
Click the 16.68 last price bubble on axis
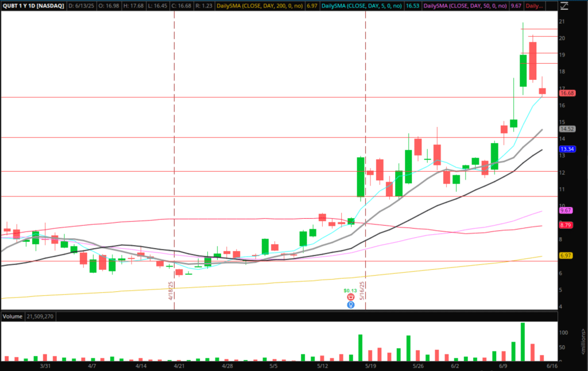[x=567, y=93]
